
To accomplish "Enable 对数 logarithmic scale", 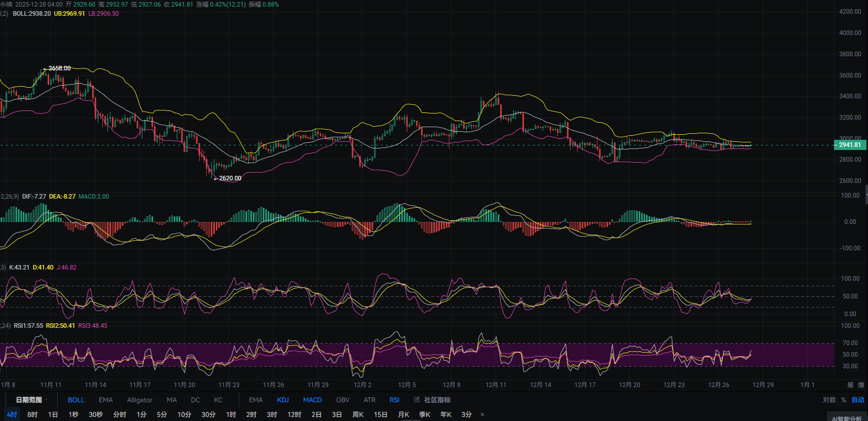I will coord(829,400).
